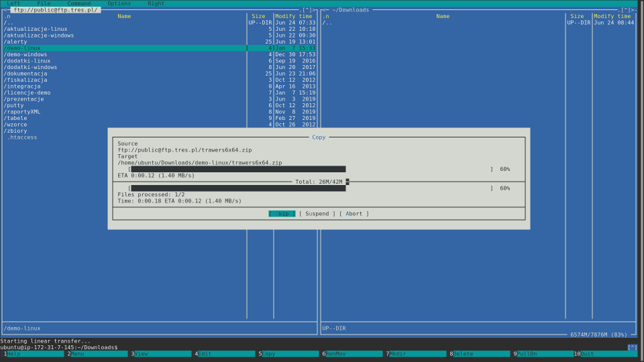Open the File menu

[x=44, y=3]
